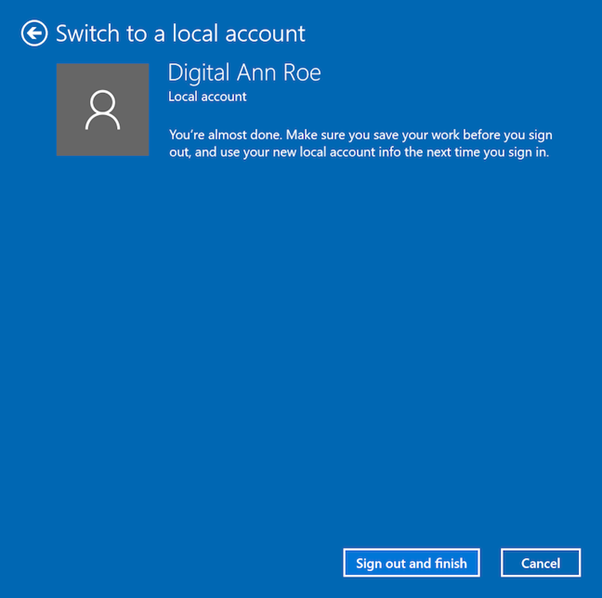This screenshot has height=598, width=602.
Task: Click the word "account" in the page title
Action: point(265,33)
